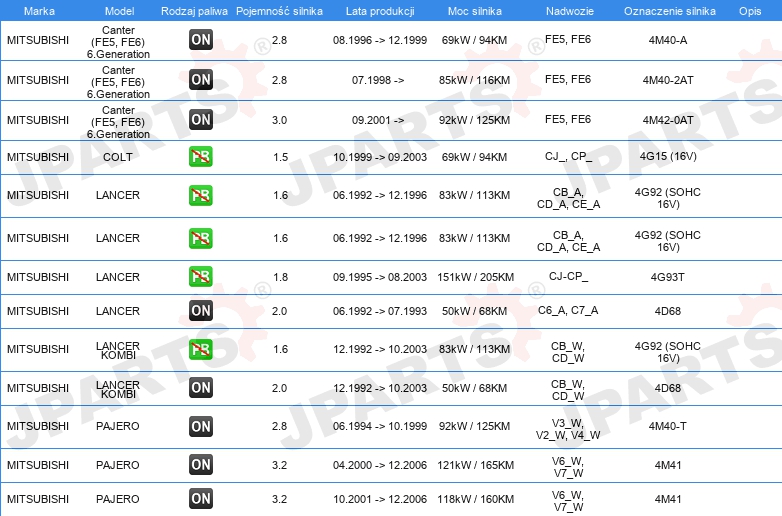Click the ON diesel icon for engine 4M42-0AT
This screenshot has width=782, height=516.
point(201,120)
